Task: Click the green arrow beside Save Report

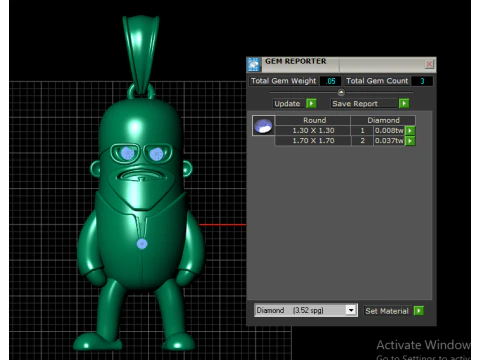Action: [404, 103]
